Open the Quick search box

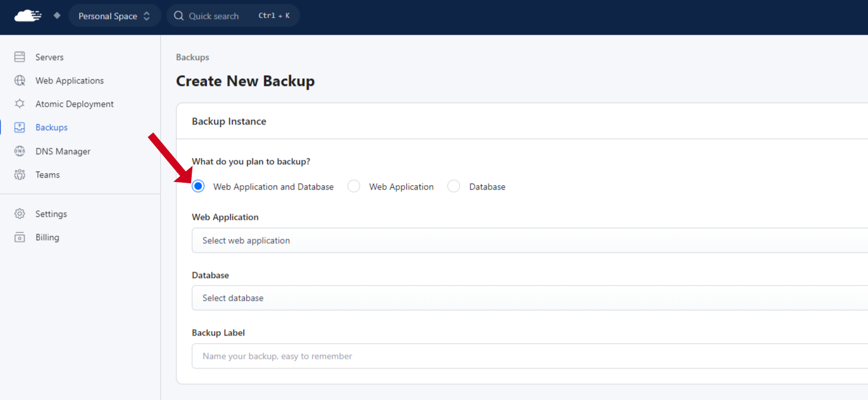(x=233, y=16)
